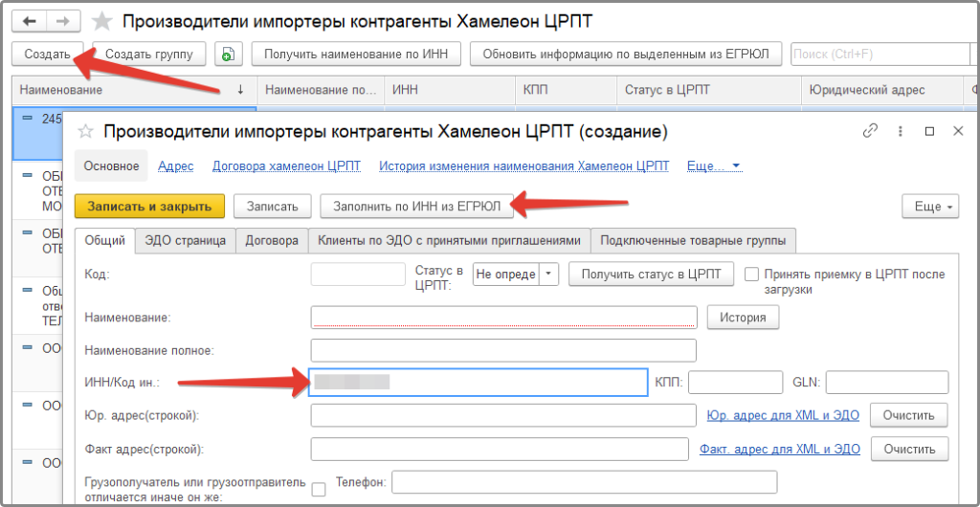Click the ИНН column header
The height and width of the screenshot is (507, 980).
(x=450, y=90)
